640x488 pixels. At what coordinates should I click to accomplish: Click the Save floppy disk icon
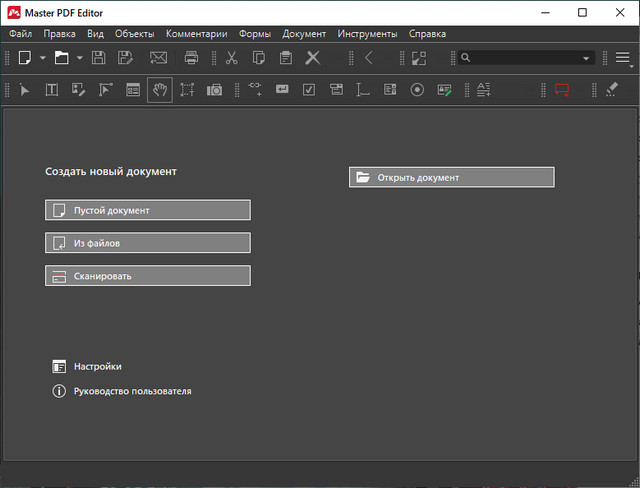[99, 58]
